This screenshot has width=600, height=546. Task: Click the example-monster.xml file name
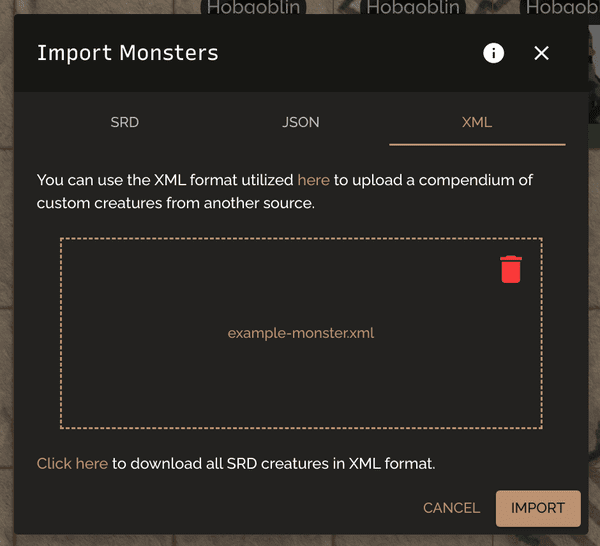tap(301, 333)
